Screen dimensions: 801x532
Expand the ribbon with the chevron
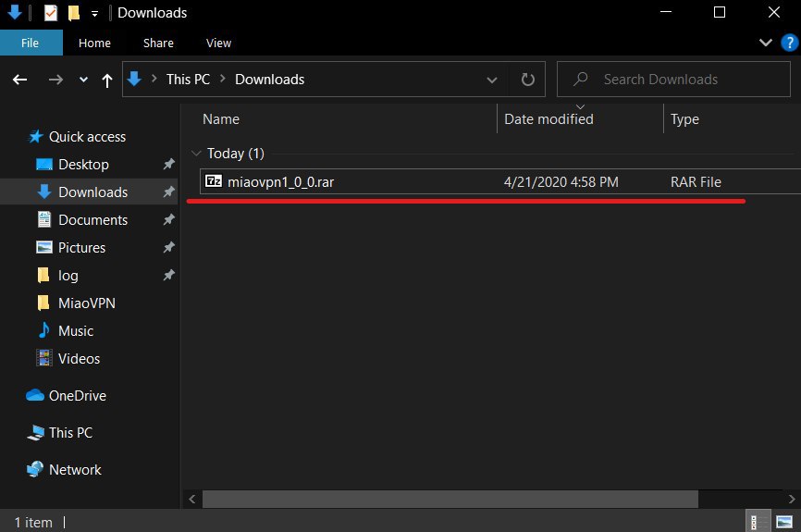[x=765, y=43]
